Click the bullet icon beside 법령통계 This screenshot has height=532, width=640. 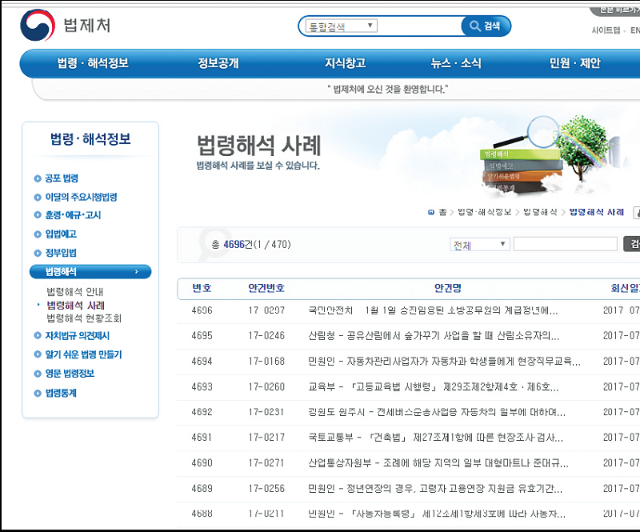[37, 393]
